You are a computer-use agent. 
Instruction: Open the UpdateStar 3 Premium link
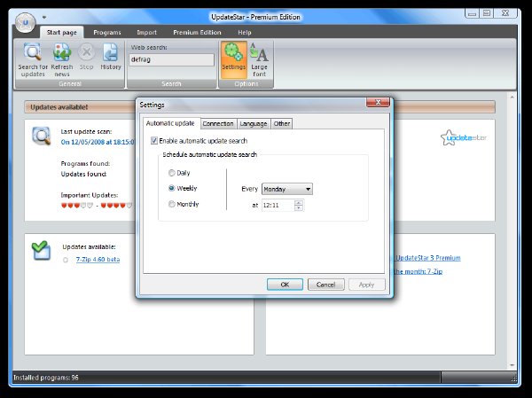pos(428,258)
